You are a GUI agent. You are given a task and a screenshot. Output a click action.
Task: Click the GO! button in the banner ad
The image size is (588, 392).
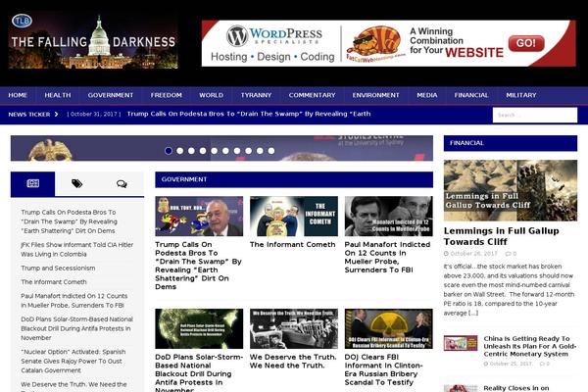tap(526, 43)
